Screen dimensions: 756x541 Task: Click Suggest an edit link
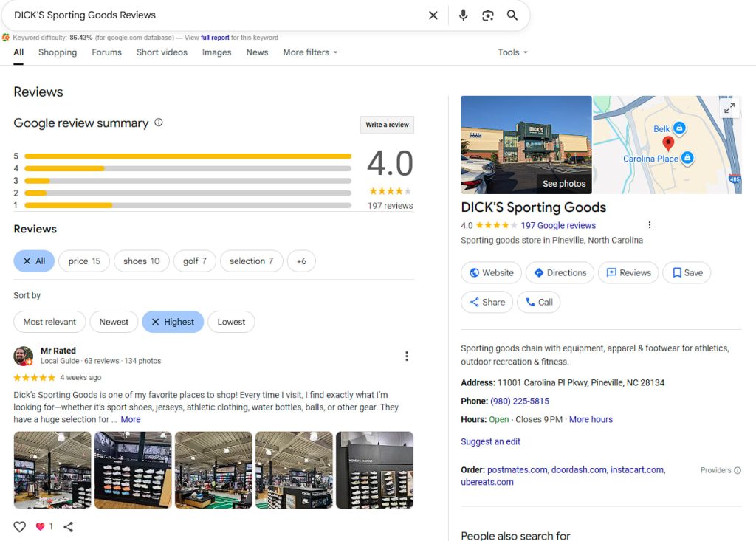coord(490,441)
